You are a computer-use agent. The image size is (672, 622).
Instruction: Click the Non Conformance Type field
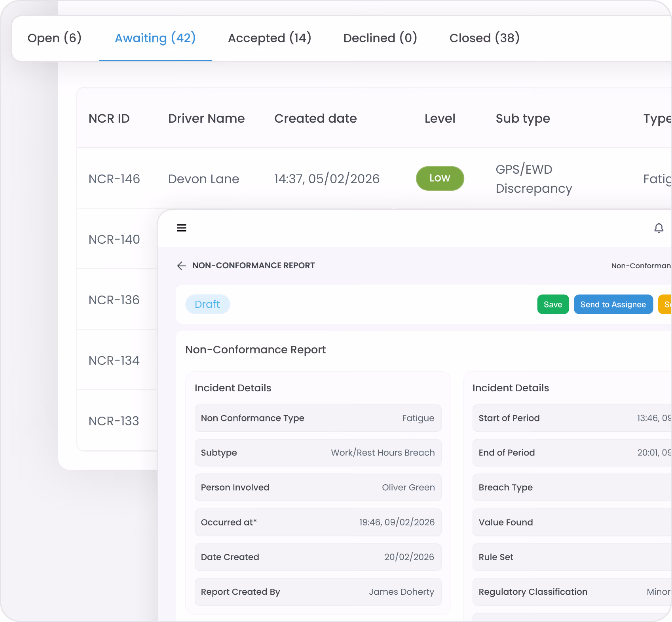pos(318,418)
